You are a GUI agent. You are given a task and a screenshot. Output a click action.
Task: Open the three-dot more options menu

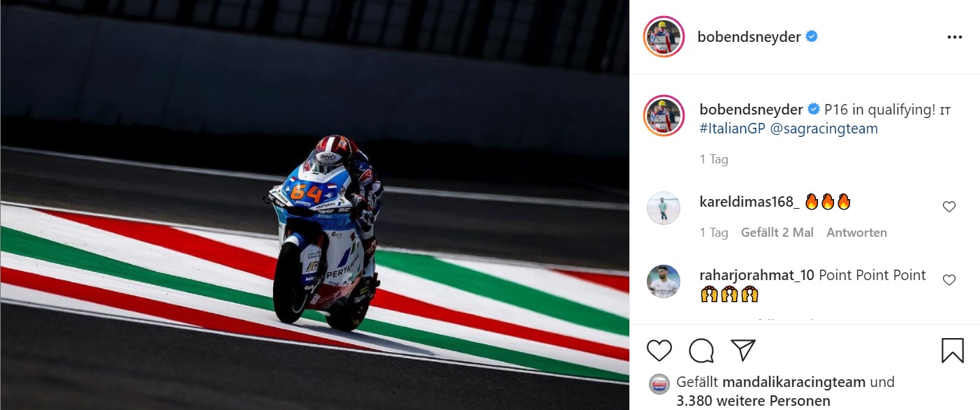(955, 38)
